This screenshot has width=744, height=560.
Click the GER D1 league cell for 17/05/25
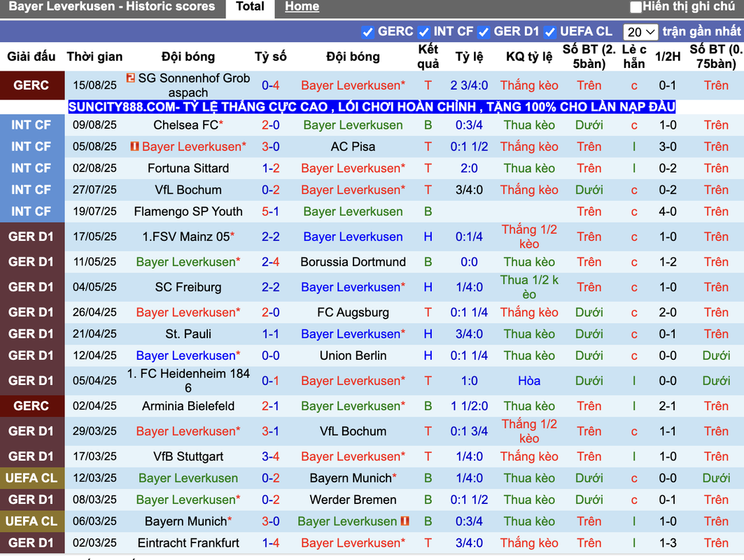[x=31, y=237]
